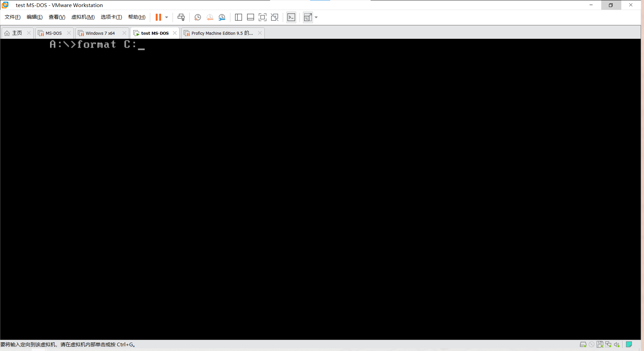Expand the stretch display options arrow

[x=316, y=17]
